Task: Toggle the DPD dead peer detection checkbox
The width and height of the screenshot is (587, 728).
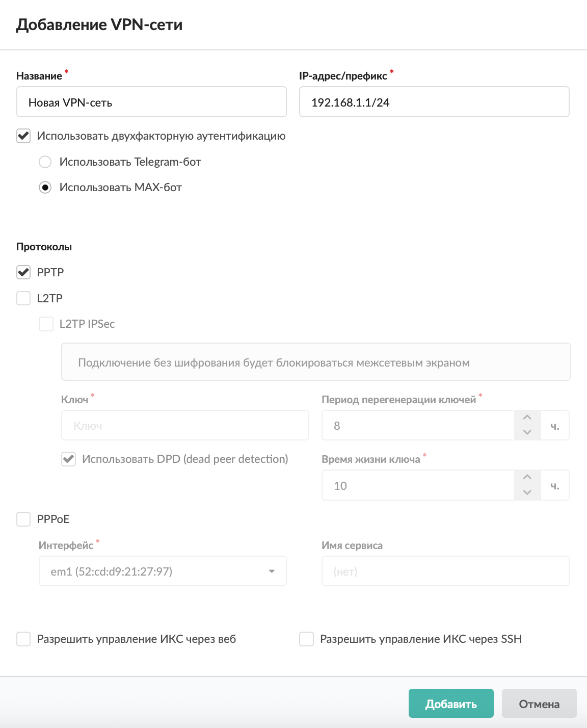Action: click(x=69, y=459)
